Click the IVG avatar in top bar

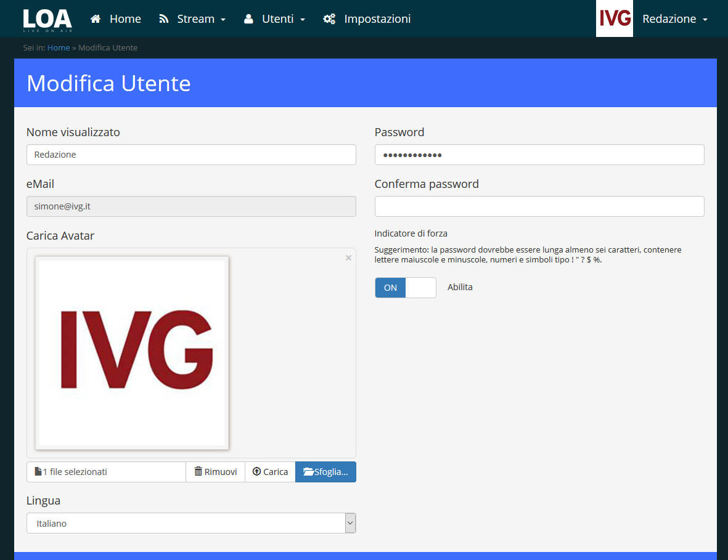click(x=614, y=18)
